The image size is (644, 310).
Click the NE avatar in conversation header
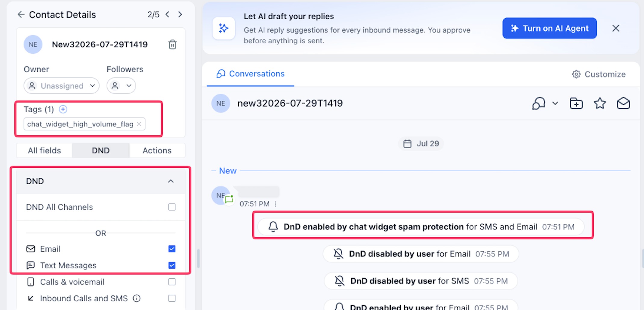coord(221,103)
